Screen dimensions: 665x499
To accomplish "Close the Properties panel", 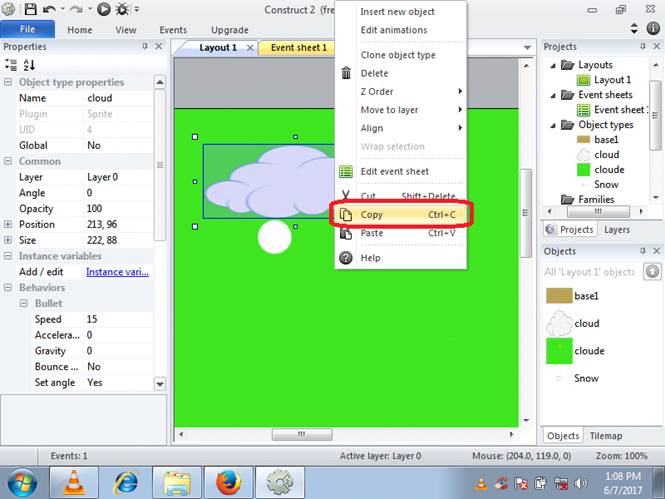I will 159,46.
